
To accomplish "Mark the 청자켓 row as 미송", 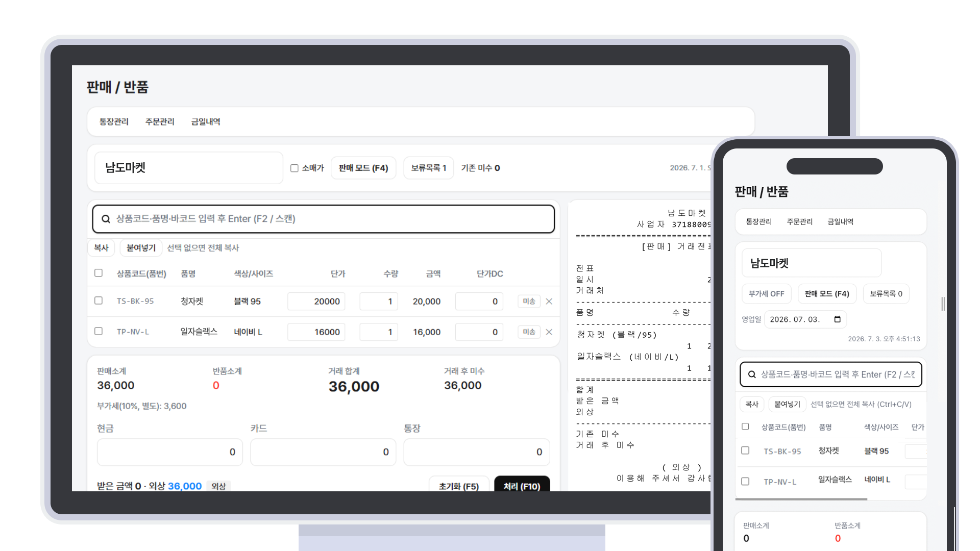I will (529, 302).
